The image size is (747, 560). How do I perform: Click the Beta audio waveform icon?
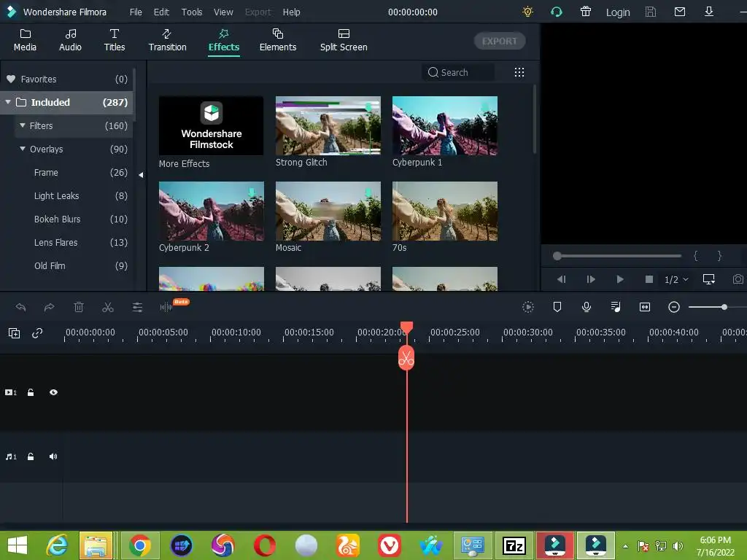[x=167, y=307]
